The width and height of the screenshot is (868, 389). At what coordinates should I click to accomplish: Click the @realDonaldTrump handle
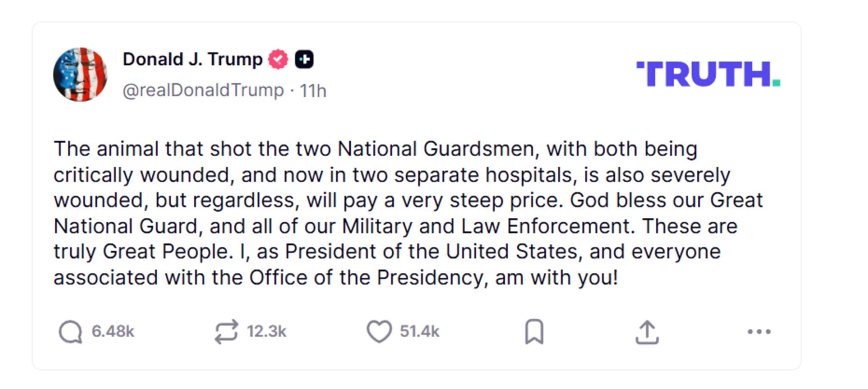(203, 90)
